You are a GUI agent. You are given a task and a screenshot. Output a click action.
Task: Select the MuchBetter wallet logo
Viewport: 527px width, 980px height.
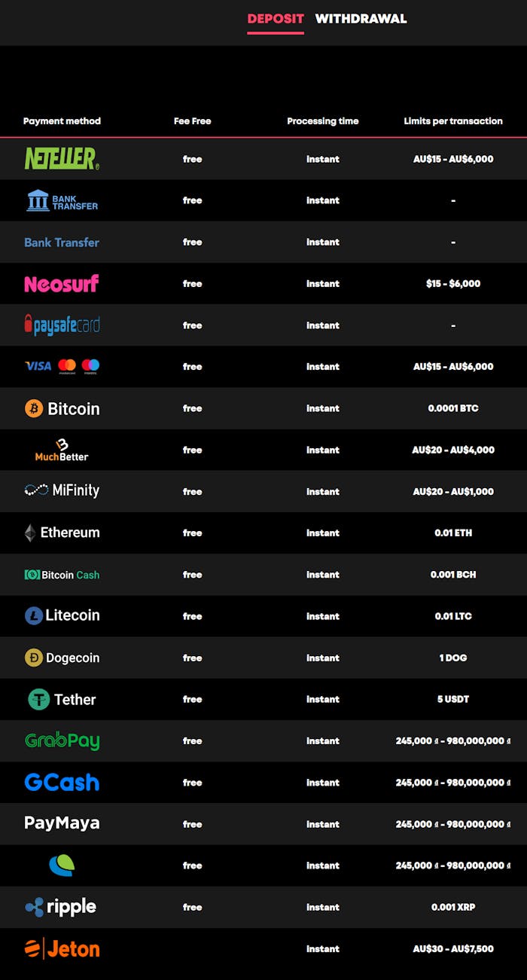coord(61,450)
